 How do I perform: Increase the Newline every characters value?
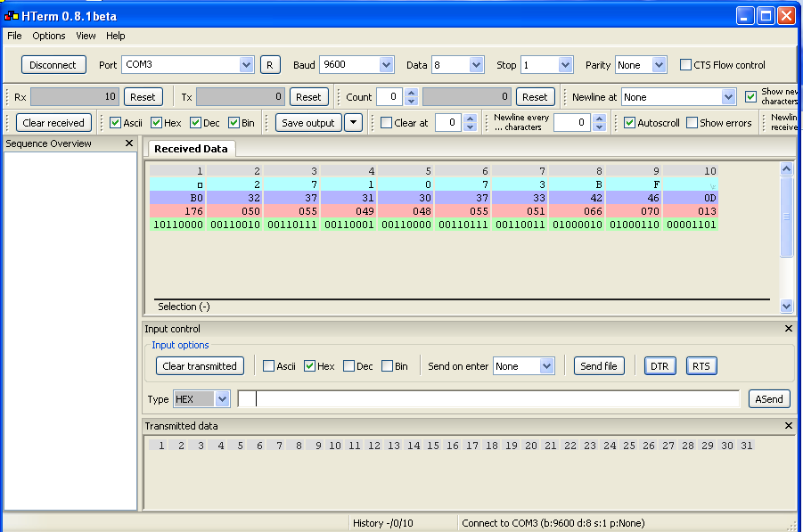[599, 119]
